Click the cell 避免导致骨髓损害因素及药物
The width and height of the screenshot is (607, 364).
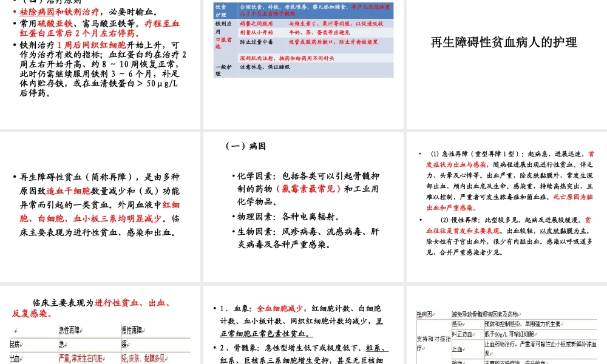(x=486, y=314)
